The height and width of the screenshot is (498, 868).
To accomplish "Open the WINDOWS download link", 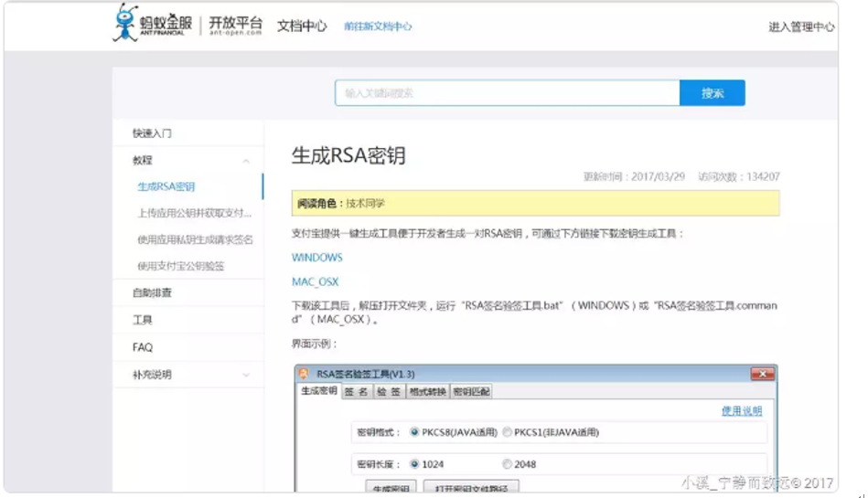I will (x=317, y=258).
